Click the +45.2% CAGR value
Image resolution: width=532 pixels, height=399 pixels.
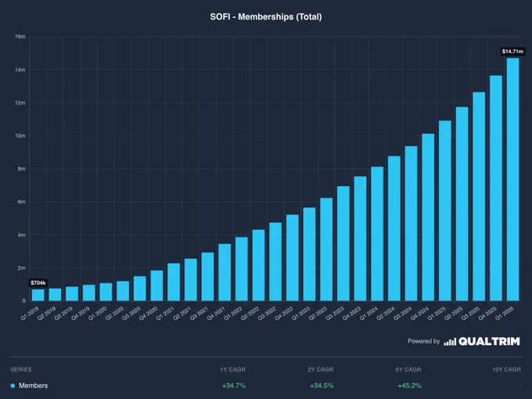[409, 386]
